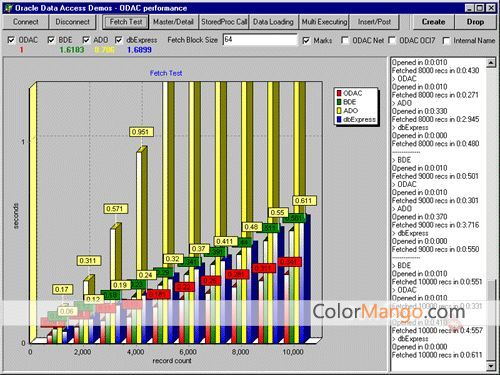Focus the Fetch Block Size field

260,40
